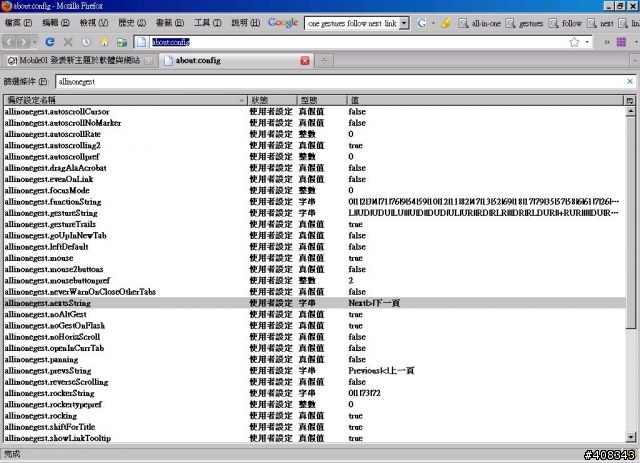Screen dimensions: 640x463
Task: Sort by the 偏好設定名稱 column header
Action: pos(125,100)
